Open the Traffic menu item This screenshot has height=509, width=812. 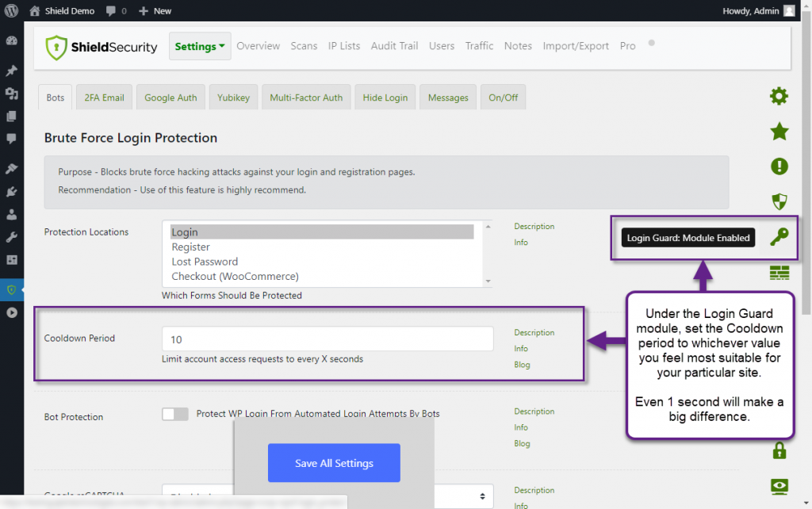point(479,45)
